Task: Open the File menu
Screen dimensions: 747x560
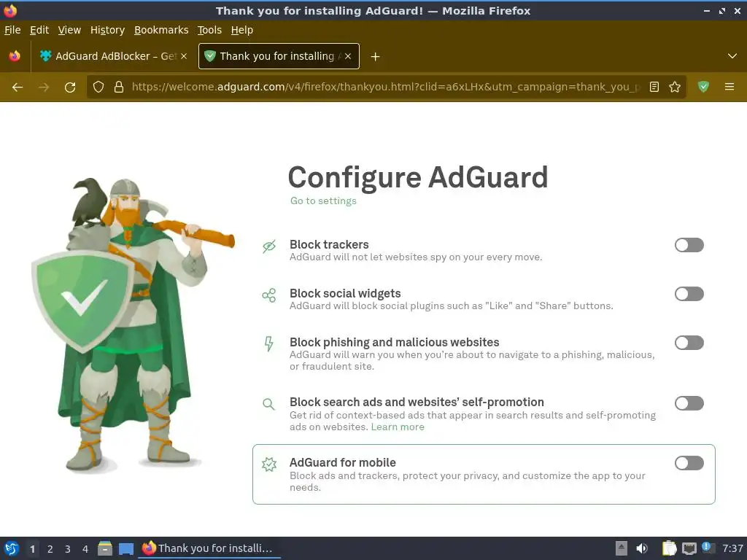Action: (x=12, y=30)
